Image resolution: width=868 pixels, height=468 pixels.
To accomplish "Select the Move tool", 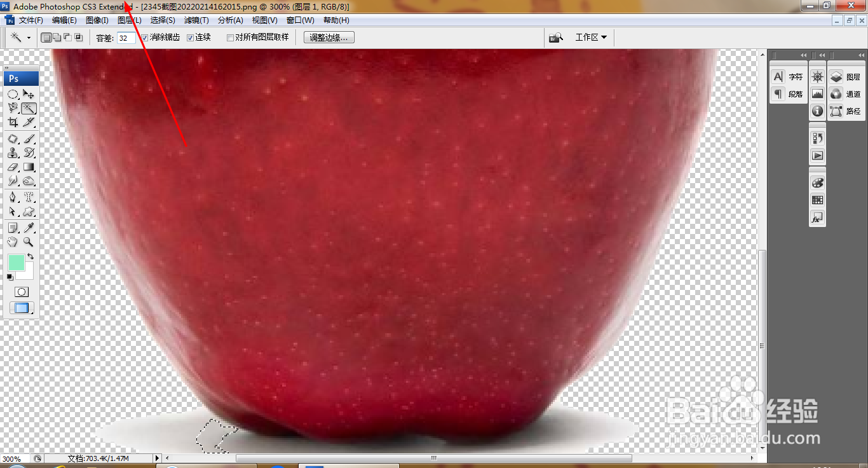I will [x=29, y=93].
